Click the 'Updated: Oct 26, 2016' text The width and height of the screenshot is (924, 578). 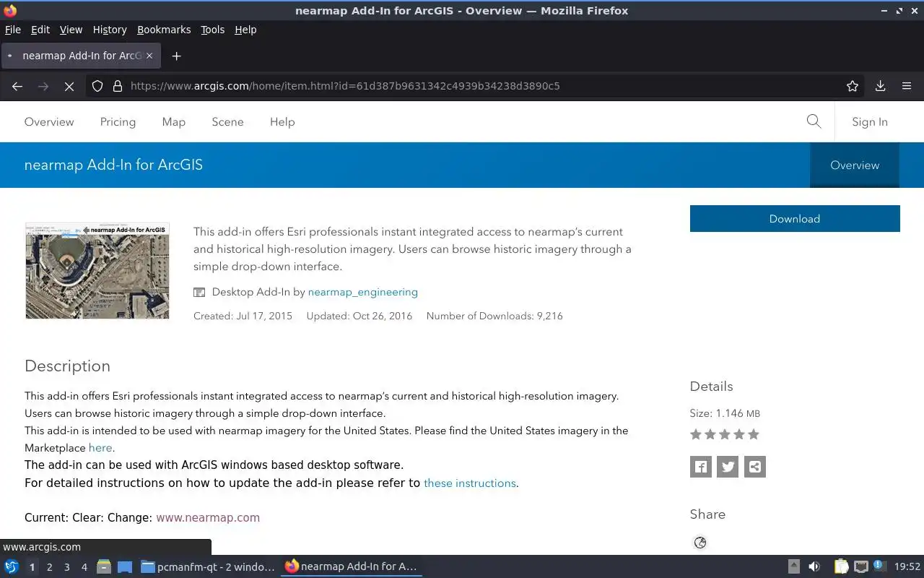(359, 316)
